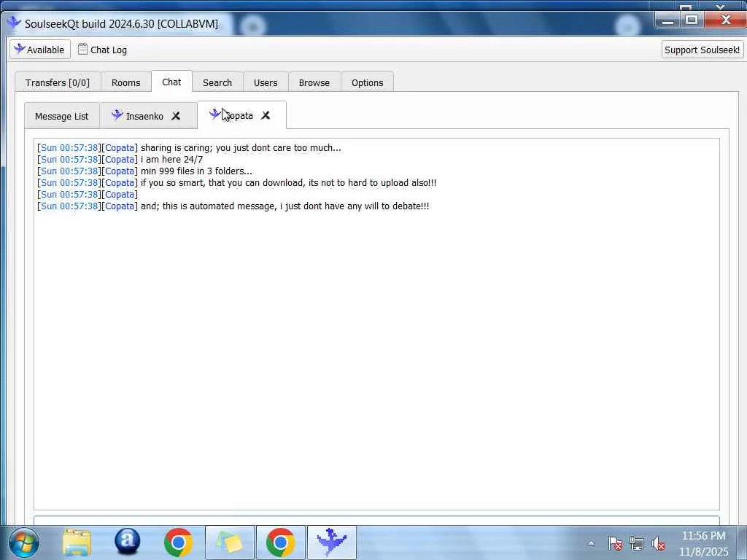This screenshot has height=560, width=747.
Task: Click 'if you so smart' message text
Action: (x=288, y=183)
